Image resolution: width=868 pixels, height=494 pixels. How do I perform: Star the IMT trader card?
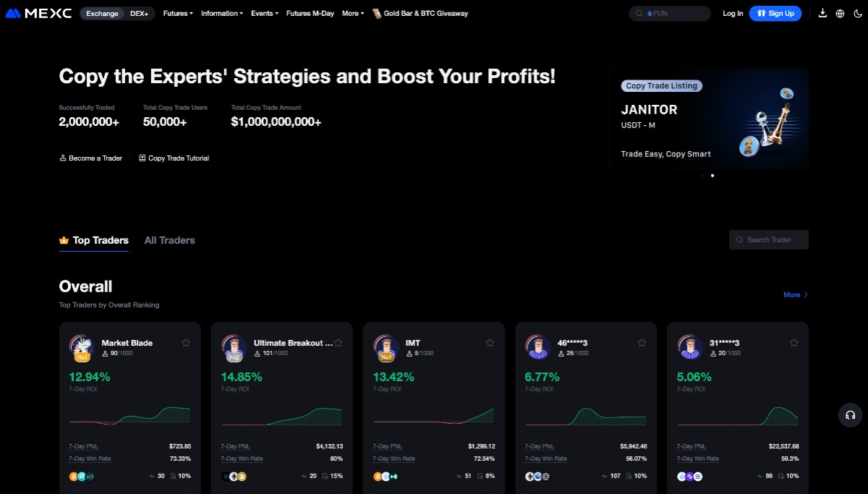click(x=490, y=343)
